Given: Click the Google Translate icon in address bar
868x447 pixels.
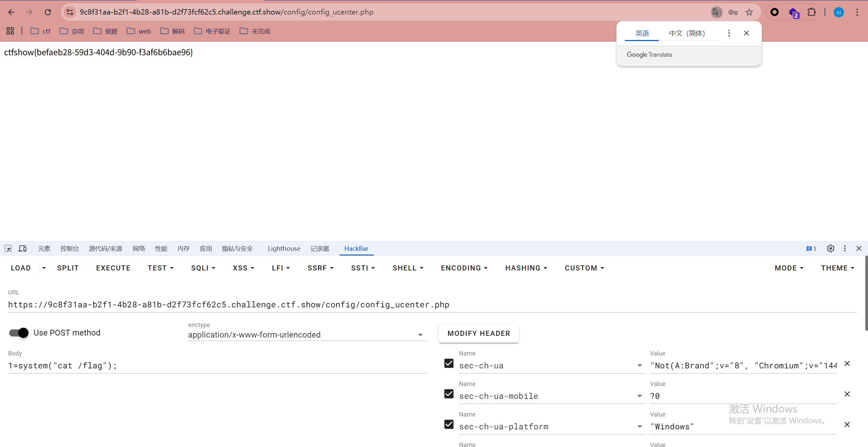Looking at the screenshot, I should [716, 12].
